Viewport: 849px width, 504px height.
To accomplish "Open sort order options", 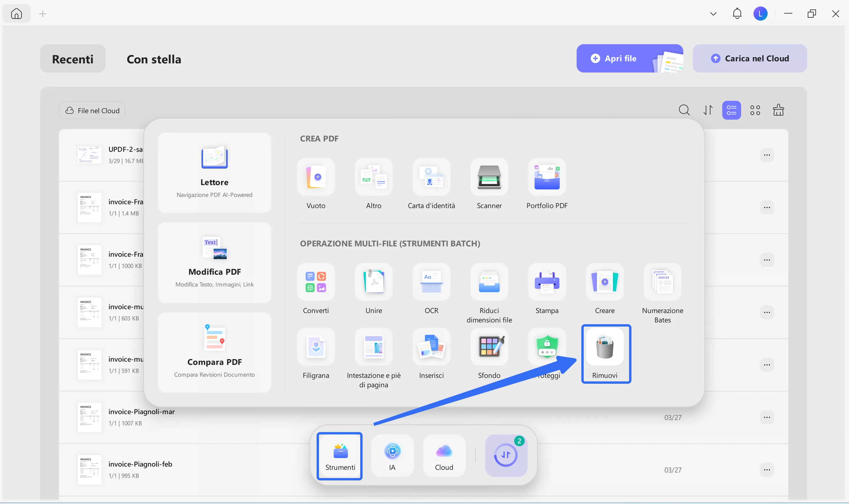I will [x=708, y=110].
